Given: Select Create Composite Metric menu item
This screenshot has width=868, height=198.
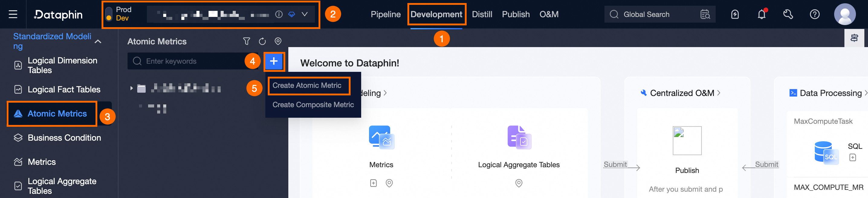Looking at the screenshot, I should point(313,105).
